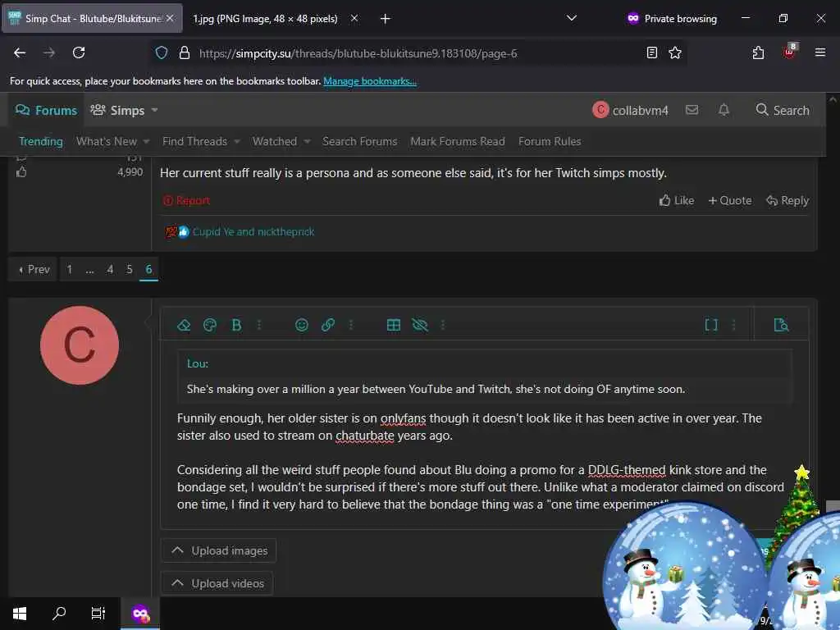The width and height of the screenshot is (840, 630).
Task: Close the 1.jpg image tab
Action: 354,18
